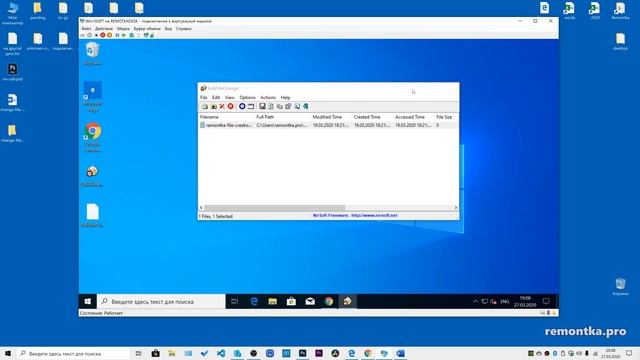
Task: Click blue clock Change Time/Attributes icon
Action: (x=242, y=107)
